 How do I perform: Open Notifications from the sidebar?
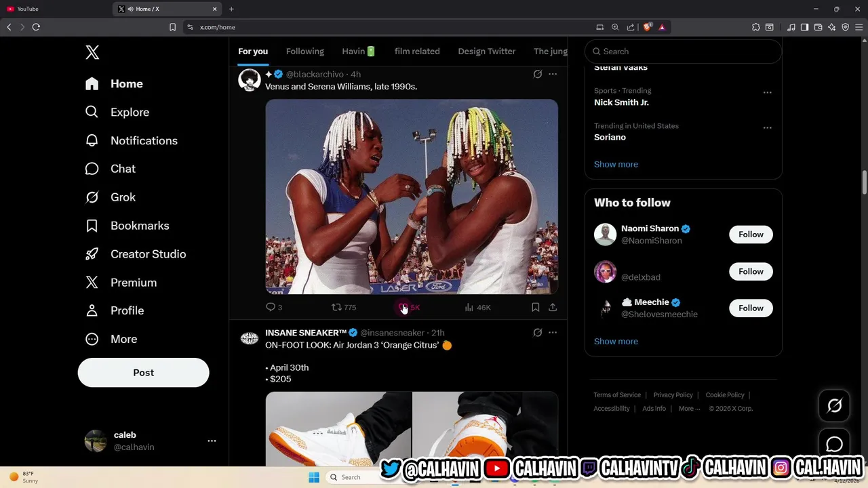132,140
